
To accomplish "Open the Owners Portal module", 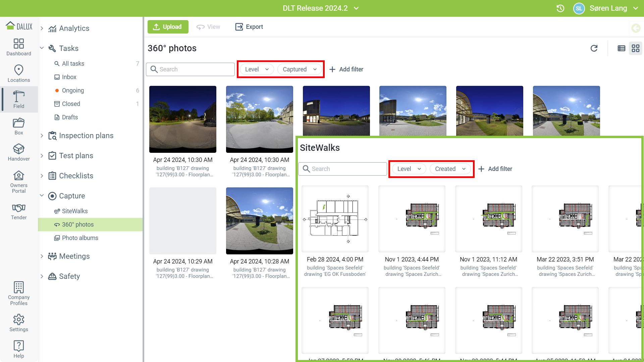I will (x=19, y=182).
